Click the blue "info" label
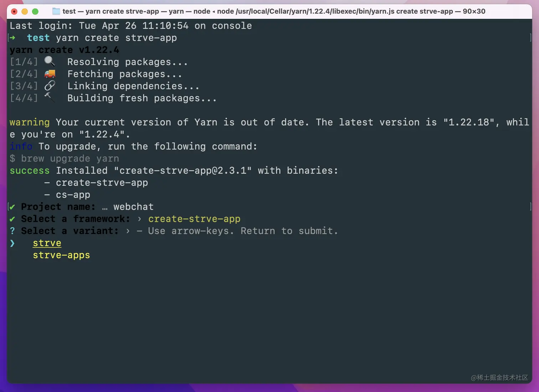 pyautogui.click(x=21, y=146)
